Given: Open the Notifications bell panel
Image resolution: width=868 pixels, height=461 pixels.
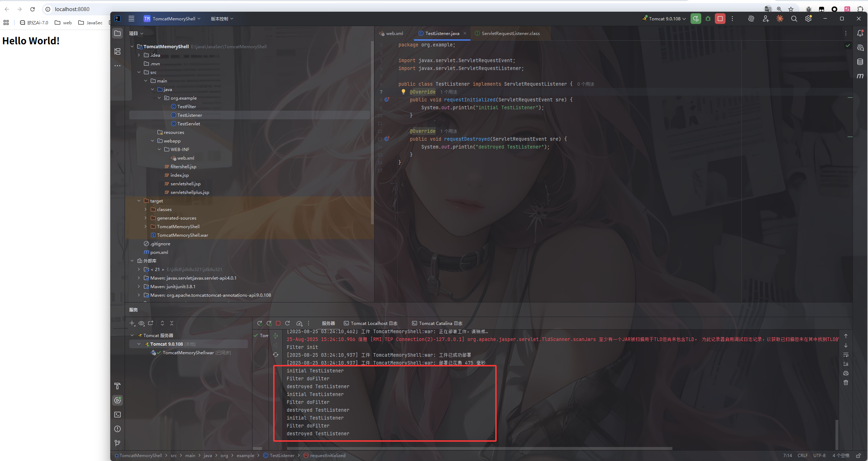Looking at the screenshot, I should pyautogui.click(x=860, y=33).
